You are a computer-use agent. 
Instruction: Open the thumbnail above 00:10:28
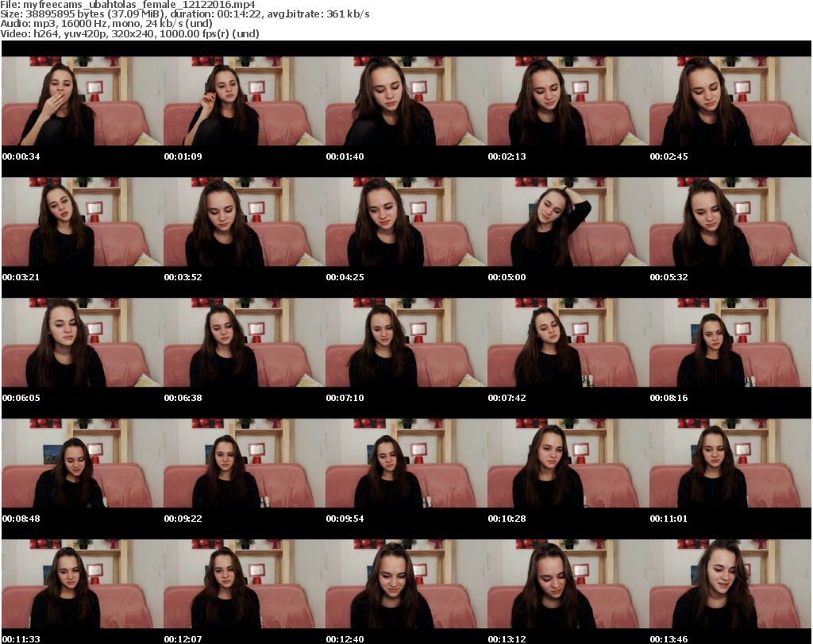tap(568, 464)
